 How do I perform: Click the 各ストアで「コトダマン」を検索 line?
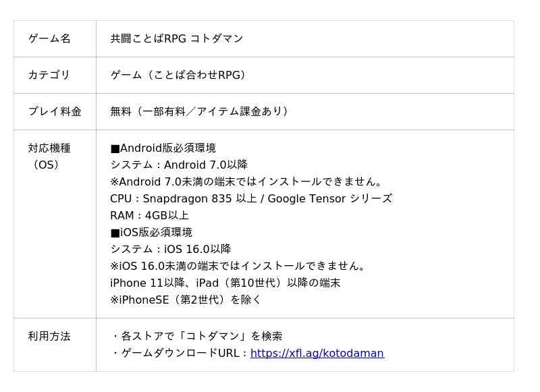(197, 336)
